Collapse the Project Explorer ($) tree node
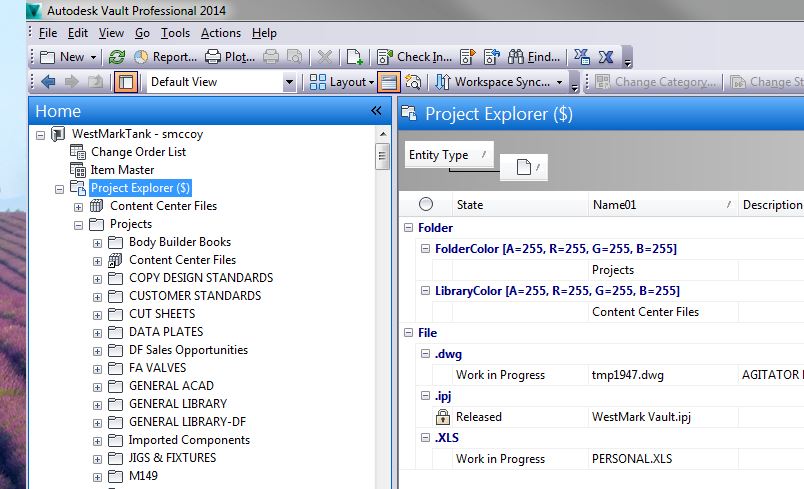Screen dimensions: 804x489 (59, 189)
